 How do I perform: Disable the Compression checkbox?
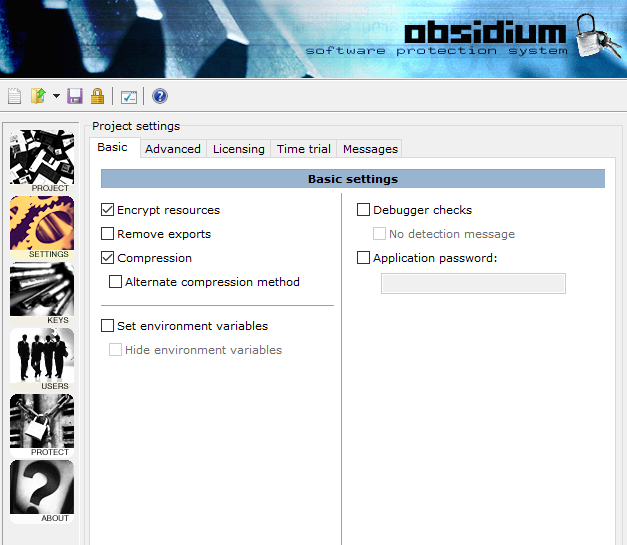click(107, 258)
